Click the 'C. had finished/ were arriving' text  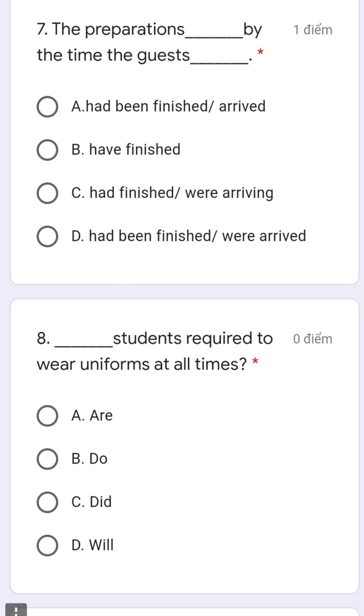click(172, 193)
